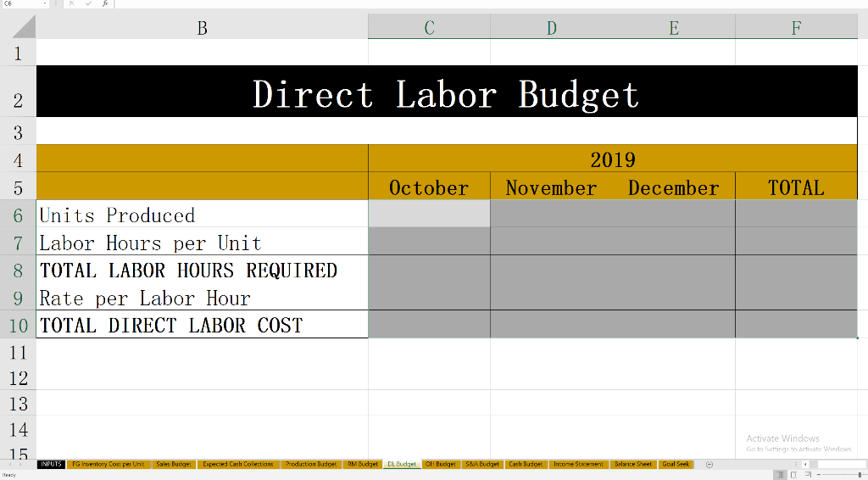Switch to the Sales Budget tab
This screenshot has height=480, width=868.
(174, 464)
